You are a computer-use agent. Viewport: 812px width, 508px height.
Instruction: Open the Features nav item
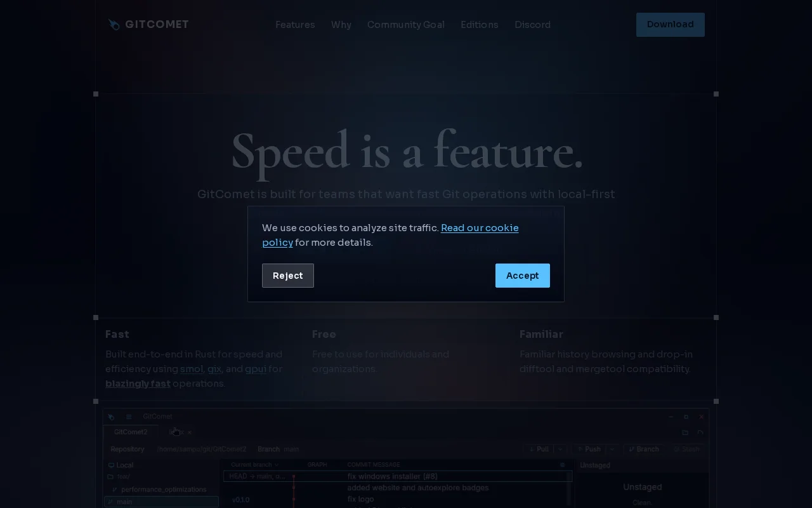tap(295, 25)
